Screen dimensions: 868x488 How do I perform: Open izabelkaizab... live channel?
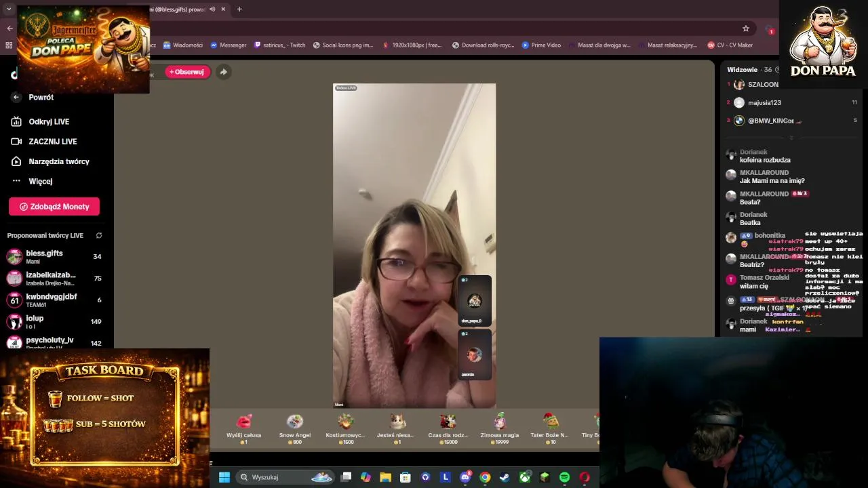[54, 279]
